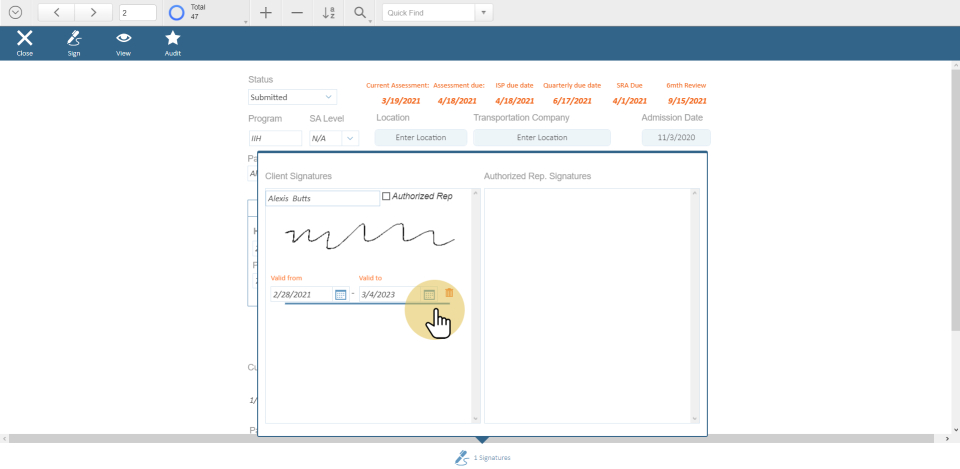Delete record using minus icon
960x469 pixels.
coord(297,13)
